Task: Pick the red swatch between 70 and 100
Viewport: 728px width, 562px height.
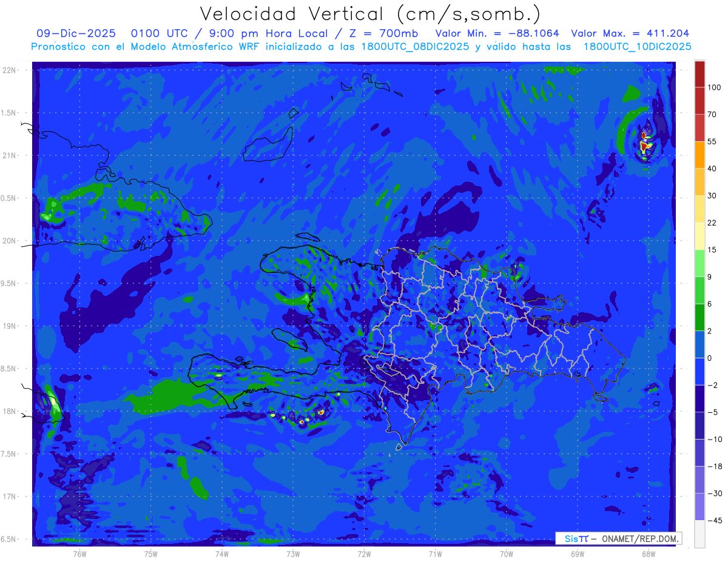Action: [x=699, y=101]
